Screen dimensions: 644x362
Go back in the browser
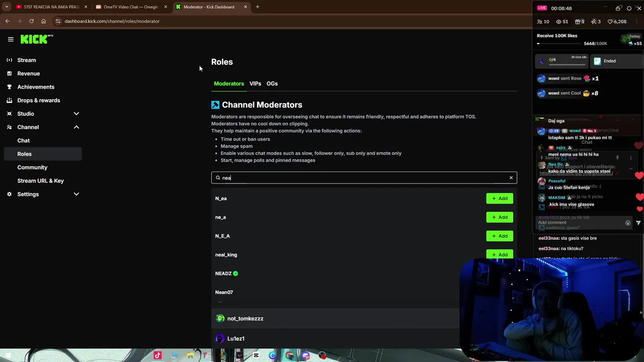7,21
